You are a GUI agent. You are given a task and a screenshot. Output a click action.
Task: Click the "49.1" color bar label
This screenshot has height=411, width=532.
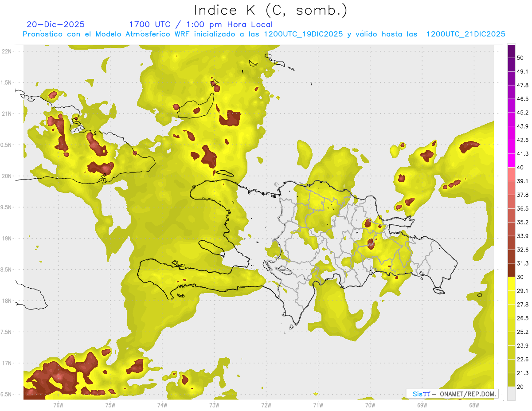pyautogui.click(x=523, y=71)
